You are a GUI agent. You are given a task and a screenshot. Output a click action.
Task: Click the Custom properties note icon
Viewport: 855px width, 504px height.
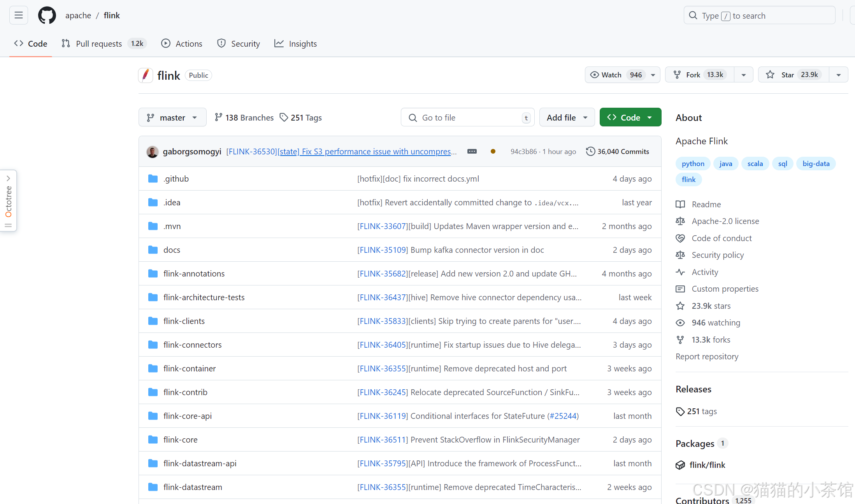click(x=680, y=289)
